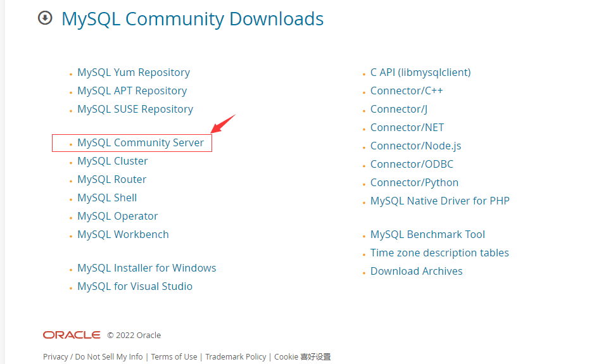The height and width of the screenshot is (364, 592).
Task: Open the Connector/ODBC link
Action: (412, 164)
